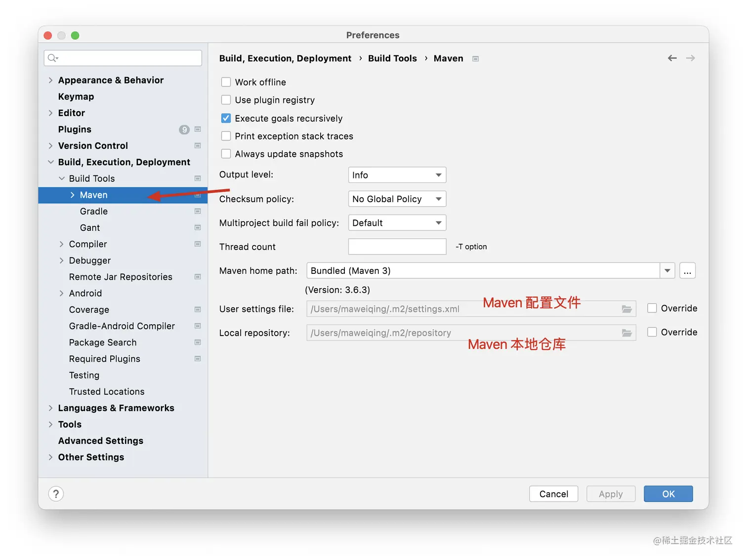This screenshot has width=747, height=560.
Task: Click the forward navigation arrow
Action: (x=690, y=58)
